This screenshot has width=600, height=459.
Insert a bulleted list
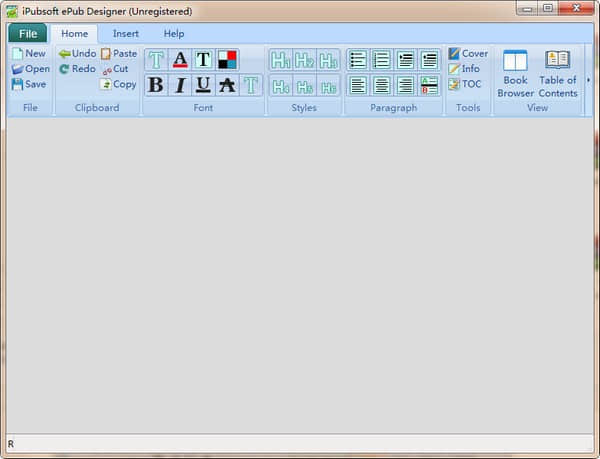tap(358, 60)
